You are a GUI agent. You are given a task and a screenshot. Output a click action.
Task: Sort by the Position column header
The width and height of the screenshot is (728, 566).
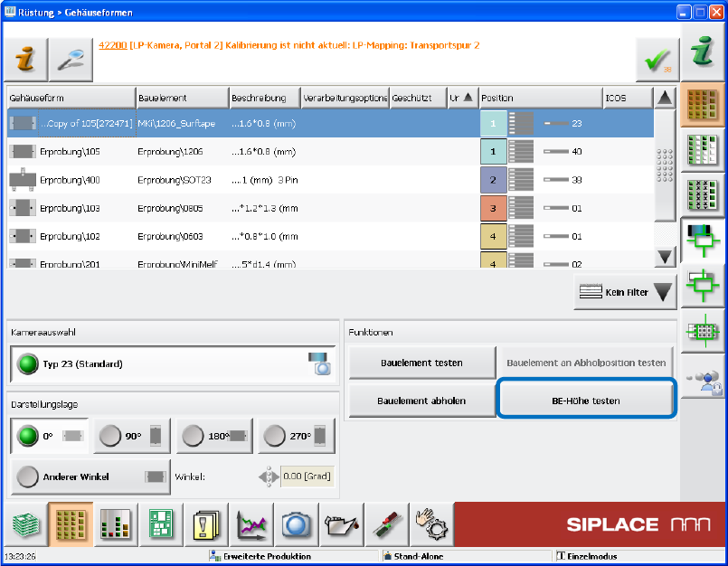[x=540, y=98]
